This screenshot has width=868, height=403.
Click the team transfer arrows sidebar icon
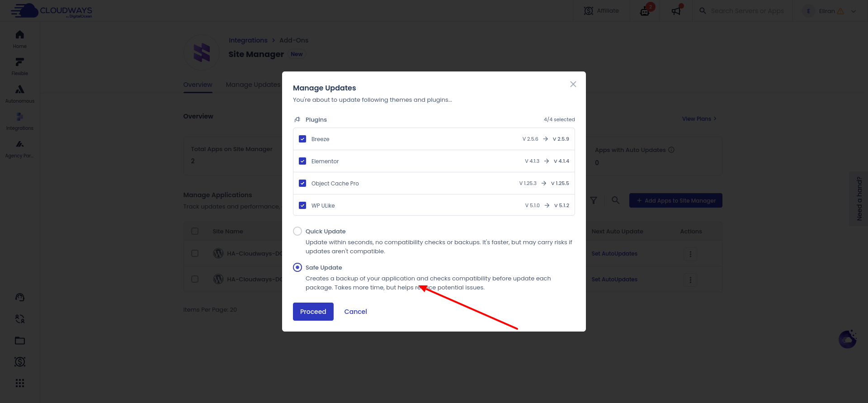20,319
